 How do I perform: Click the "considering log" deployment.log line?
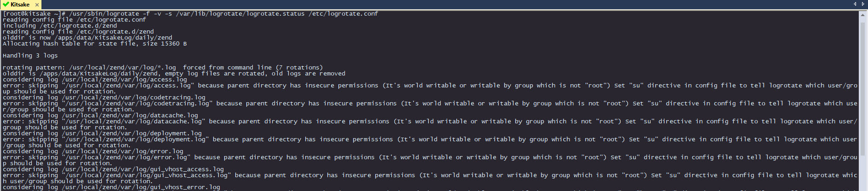click(102, 133)
